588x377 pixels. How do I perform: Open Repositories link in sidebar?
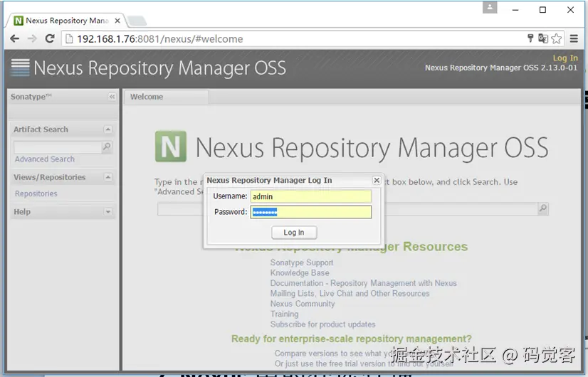(x=36, y=193)
